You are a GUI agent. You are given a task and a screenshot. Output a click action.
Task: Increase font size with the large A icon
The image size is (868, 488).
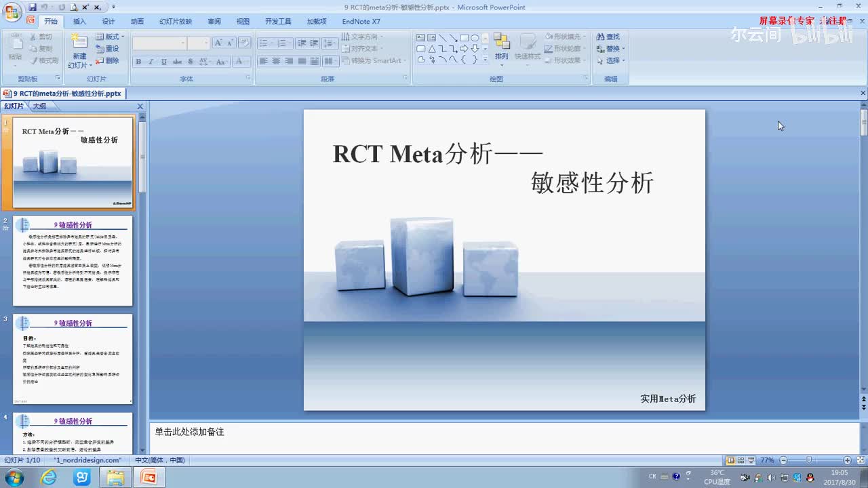218,43
